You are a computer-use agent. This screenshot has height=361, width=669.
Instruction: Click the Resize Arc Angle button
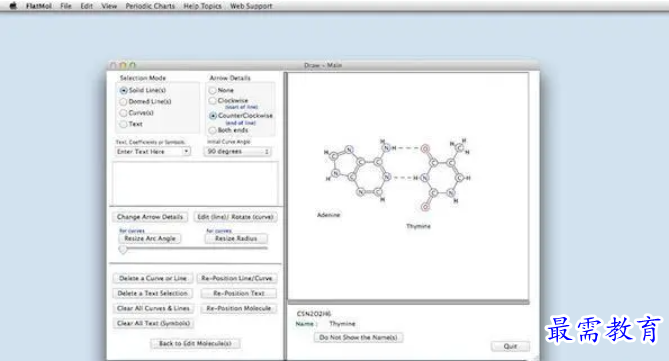pos(150,239)
